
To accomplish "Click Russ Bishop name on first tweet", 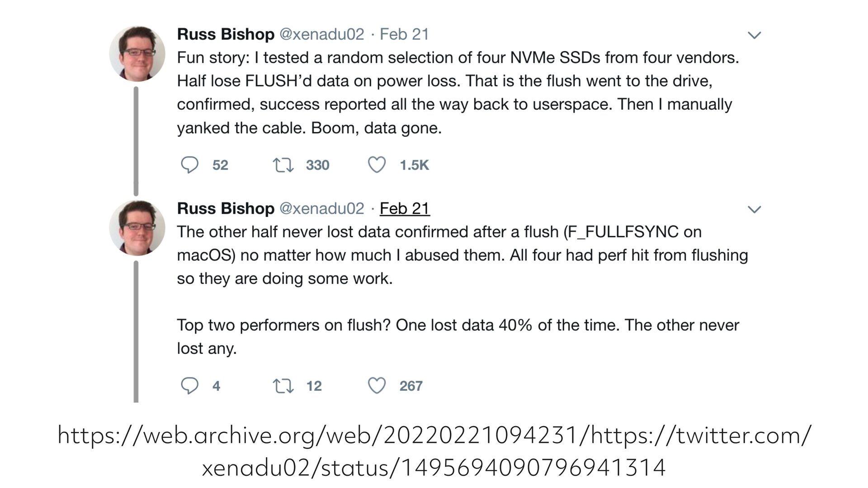I will (226, 34).
